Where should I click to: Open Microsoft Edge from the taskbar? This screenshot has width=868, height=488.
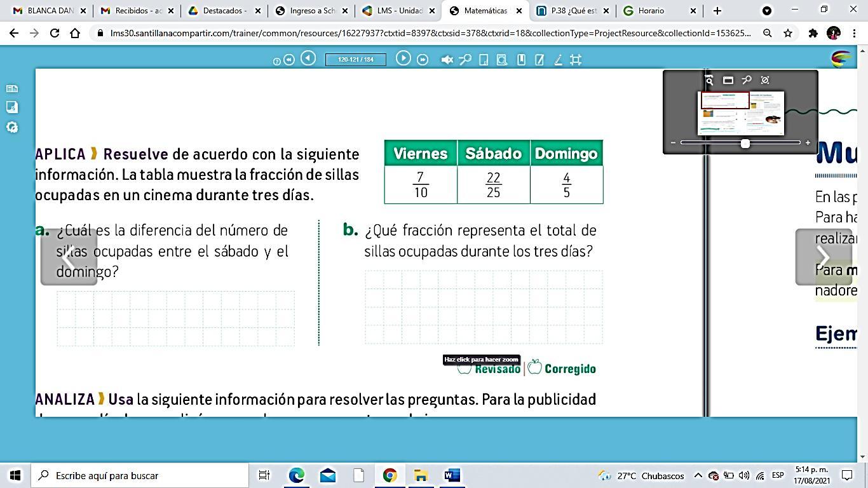[297, 475]
